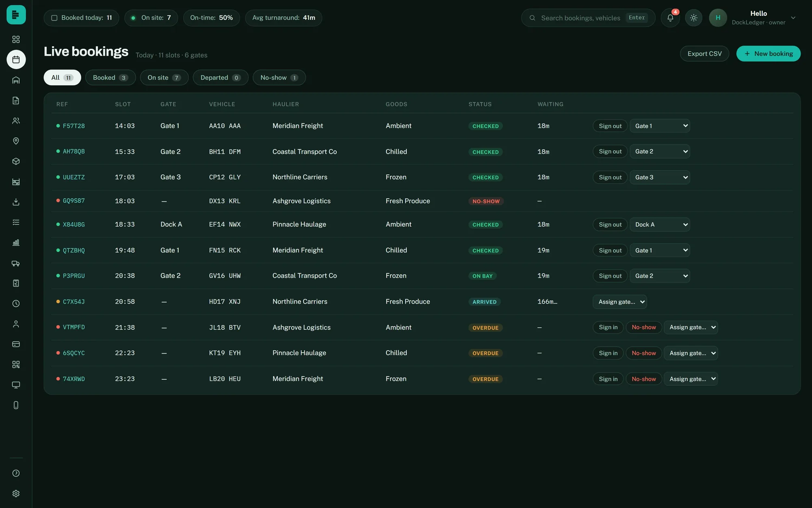812x508 pixels.
Task: Open the shelving racks icon in sidebar
Action: (x=16, y=182)
